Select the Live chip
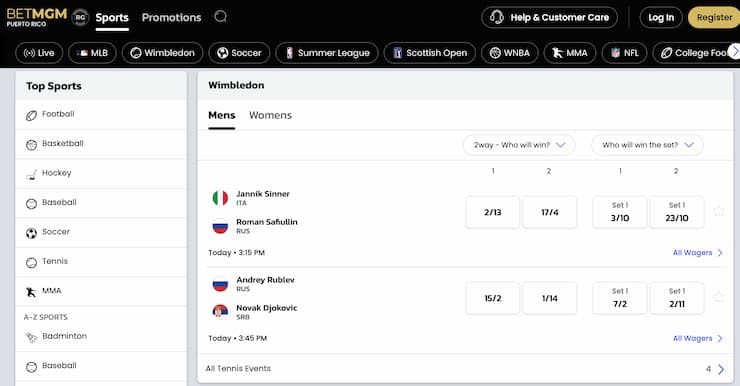Image resolution: width=740 pixels, height=386 pixels. click(x=39, y=53)
